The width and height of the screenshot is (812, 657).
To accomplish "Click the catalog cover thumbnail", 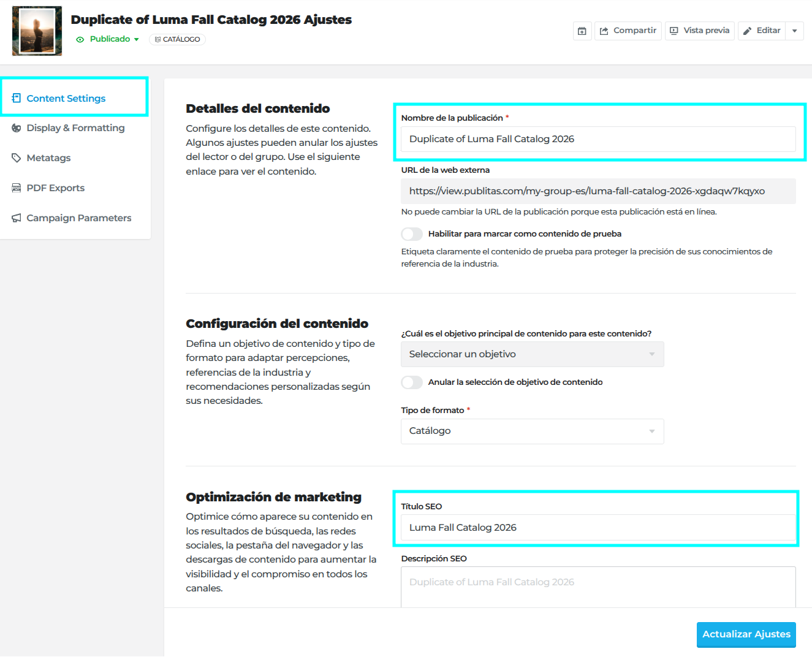I will pyautogui.click(x=37, y=31).
